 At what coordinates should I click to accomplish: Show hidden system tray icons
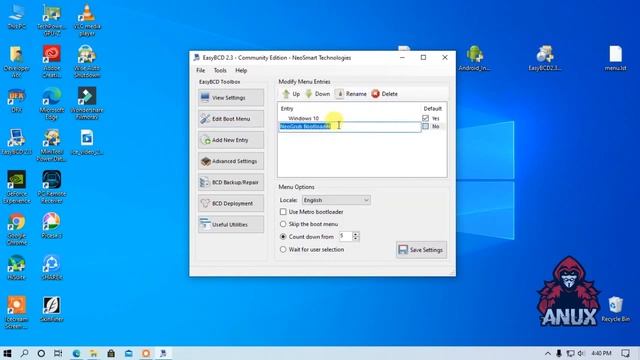point(548,353)
